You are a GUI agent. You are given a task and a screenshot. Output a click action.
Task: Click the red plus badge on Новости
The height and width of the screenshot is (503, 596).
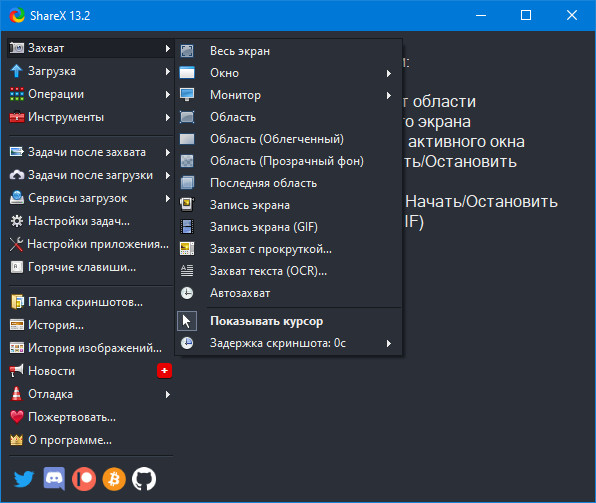[x=165, y=371]
